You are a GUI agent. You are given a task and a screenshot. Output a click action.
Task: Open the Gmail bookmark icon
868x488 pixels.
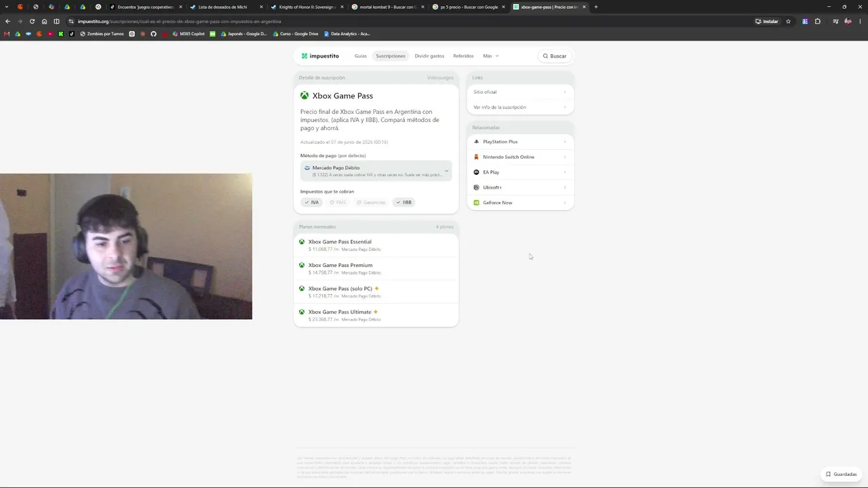pyautogui.click(x=7, y=34)
